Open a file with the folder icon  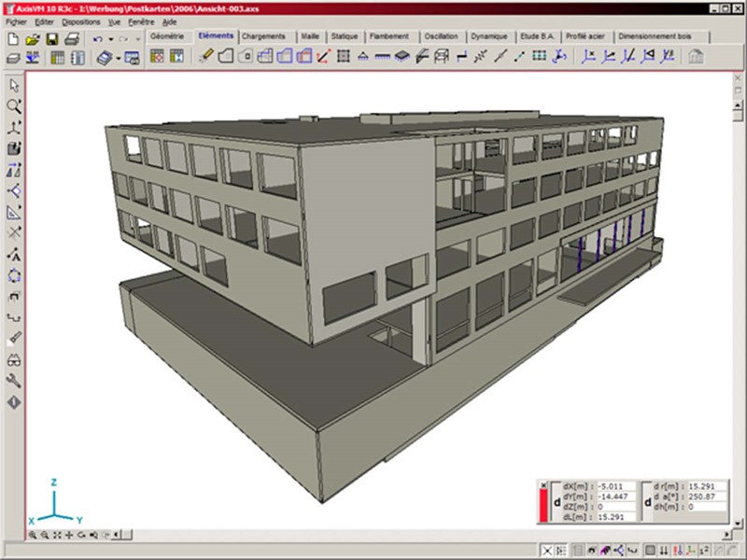coord(32,38)
